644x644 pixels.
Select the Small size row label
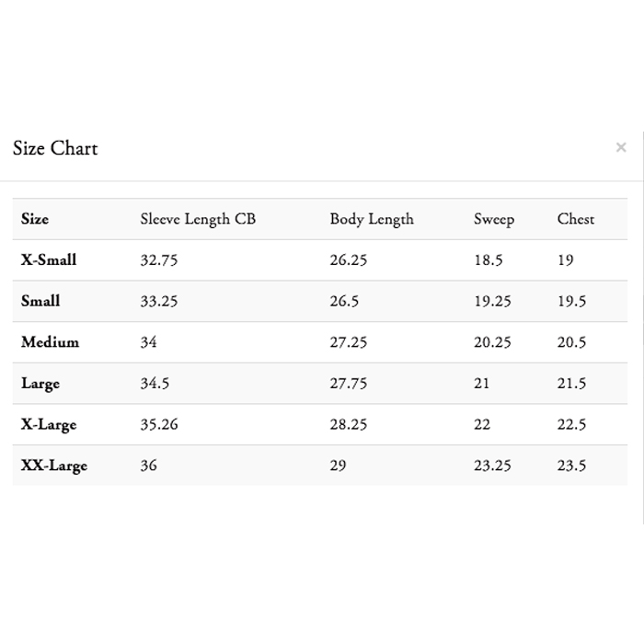pos(40,301)
